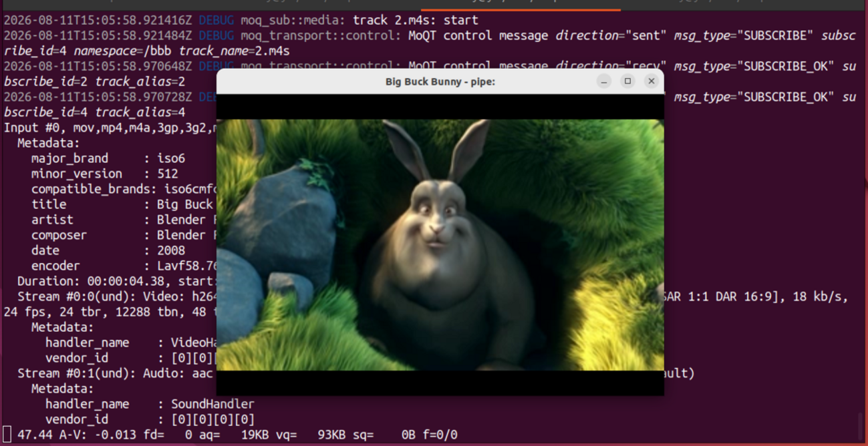Image resolution: width=868 pixels, height=446 pixels.
Task: Click the timestamp '2026-08-11T15:05:58.921416Z'
Action: pyautogui.click(x=98, y=20)
